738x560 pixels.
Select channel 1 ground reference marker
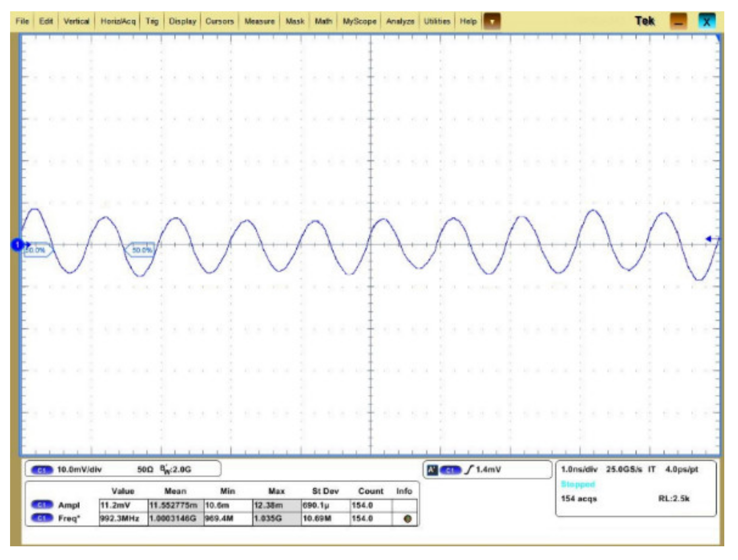pyautogui.click(x=17, y=245)
